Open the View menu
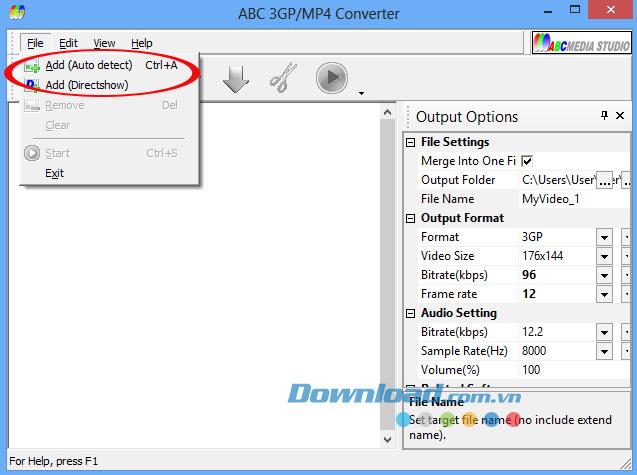Image resolution: width=637 pixels, height=475 pixels. click(x=104, y=43)
